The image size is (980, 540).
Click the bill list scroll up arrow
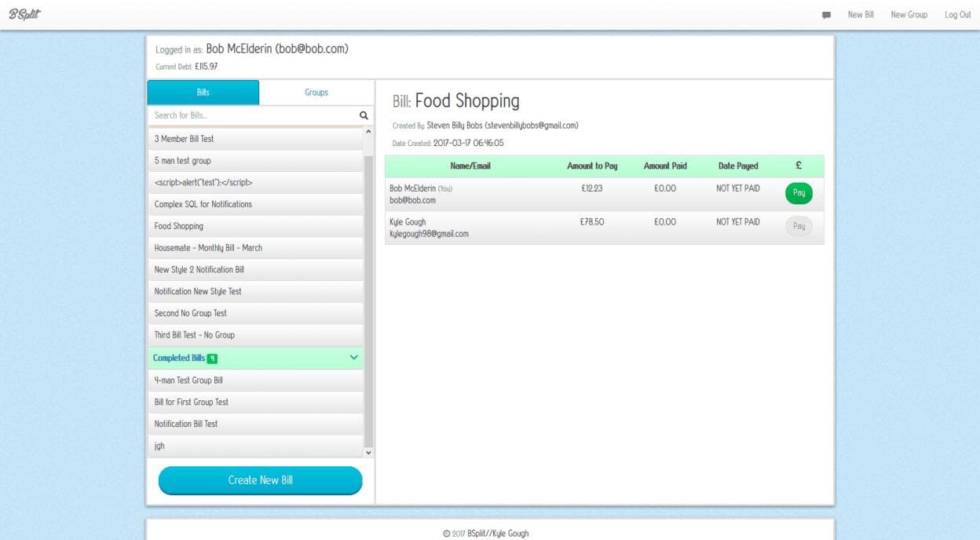click(369, 132)
